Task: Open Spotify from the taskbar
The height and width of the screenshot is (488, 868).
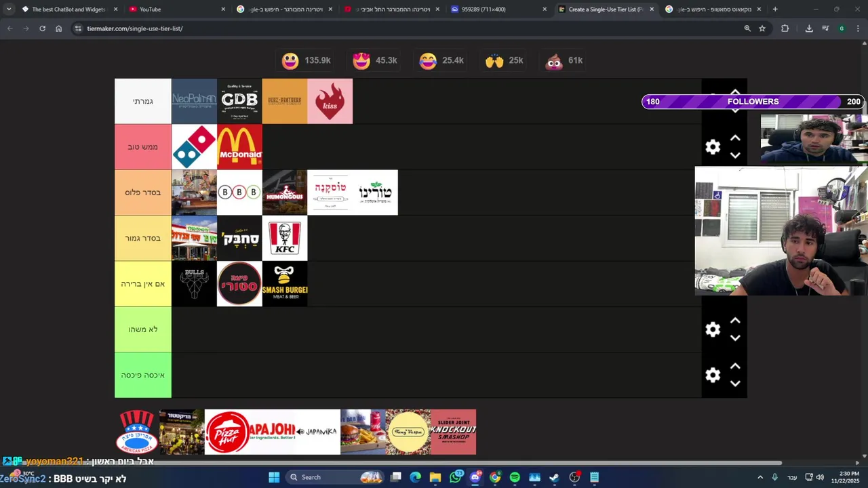Action: point(515,477)
